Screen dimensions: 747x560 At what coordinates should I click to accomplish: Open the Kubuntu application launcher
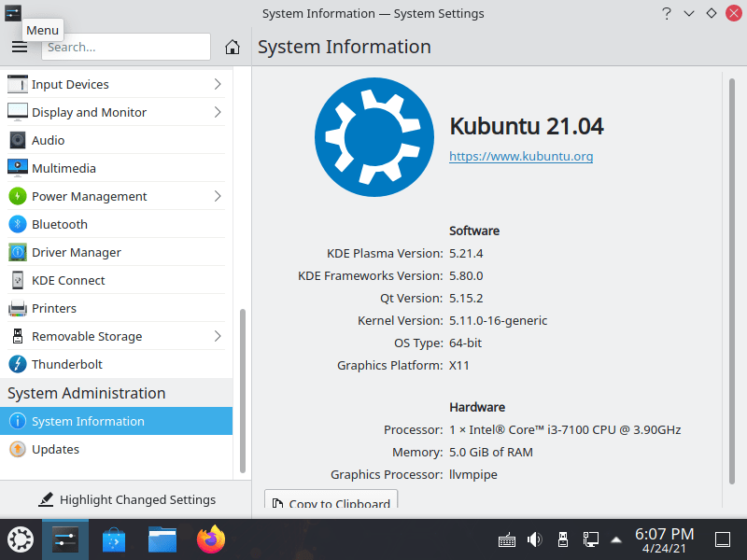[x=20, y=539]
